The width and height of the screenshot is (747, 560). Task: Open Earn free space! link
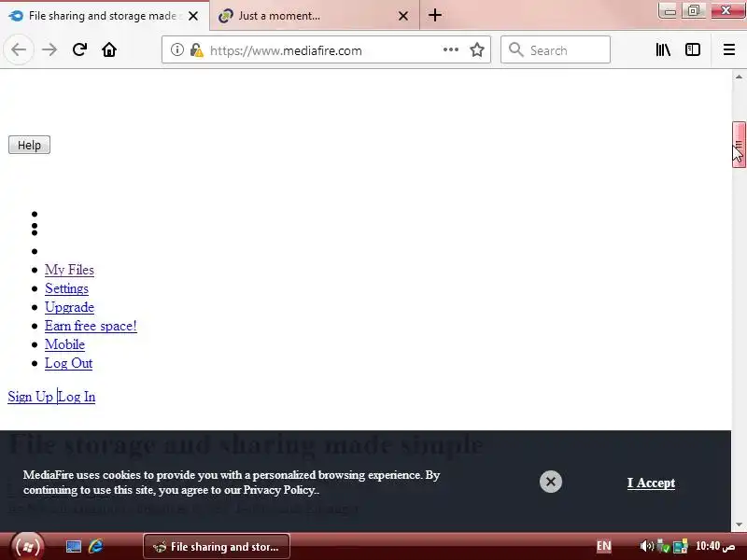[91, 326]
